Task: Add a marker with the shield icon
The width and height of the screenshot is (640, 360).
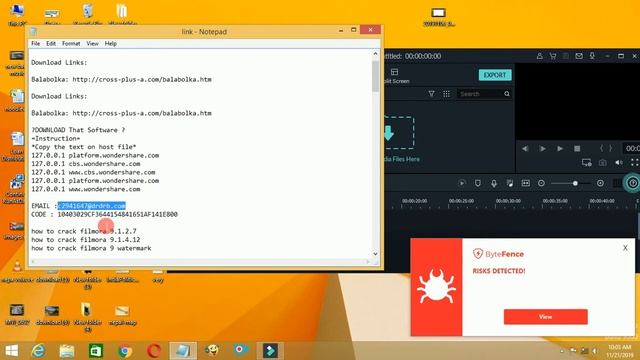Action: [478, 183]
